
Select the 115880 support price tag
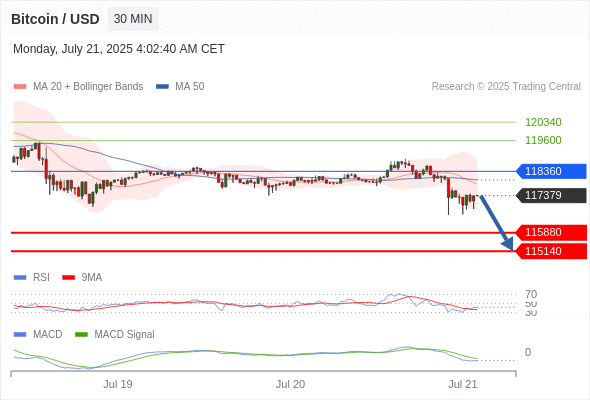[551, 233]
